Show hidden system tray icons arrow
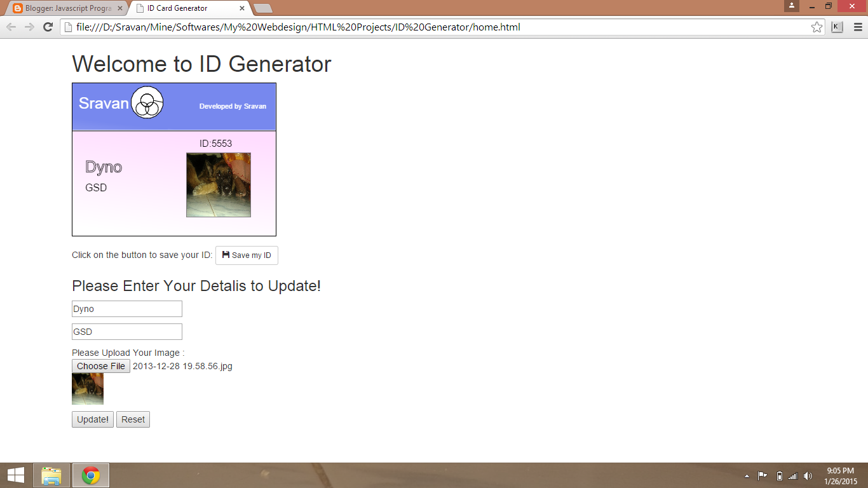This screenshot has height=488, width=868. click(x=747, y=475)
